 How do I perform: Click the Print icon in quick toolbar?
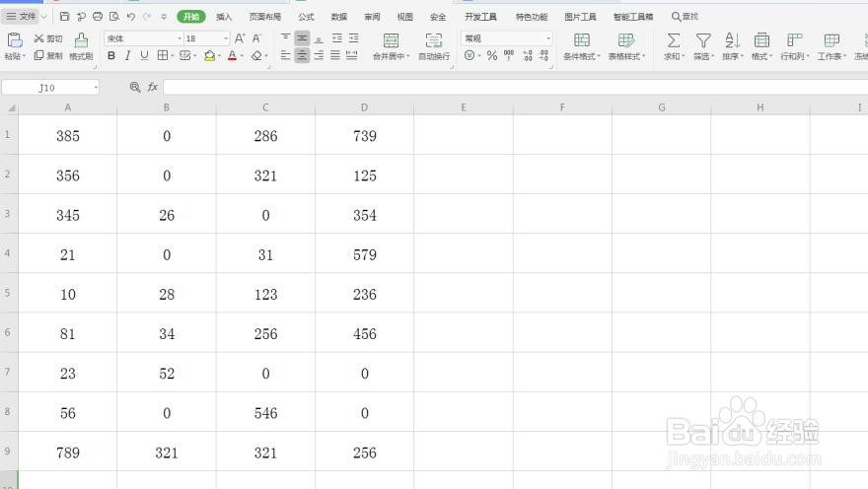(x=98, y=17)
